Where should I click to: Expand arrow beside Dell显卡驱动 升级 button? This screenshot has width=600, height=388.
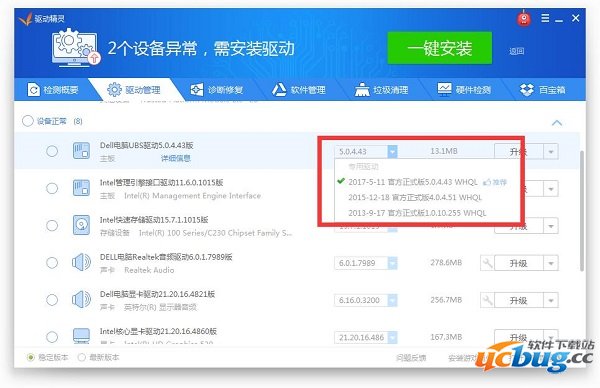coord(551,300)
